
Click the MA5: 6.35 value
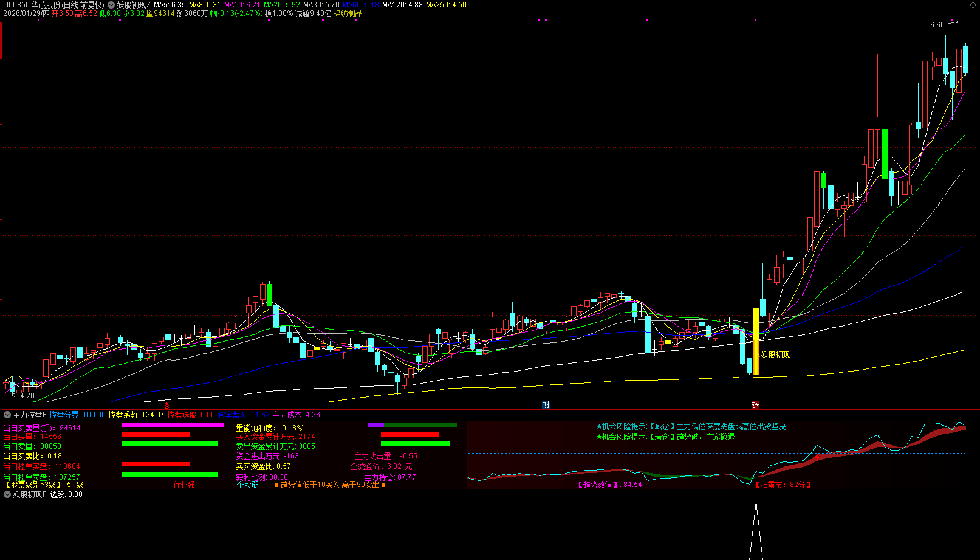(170, 5)
